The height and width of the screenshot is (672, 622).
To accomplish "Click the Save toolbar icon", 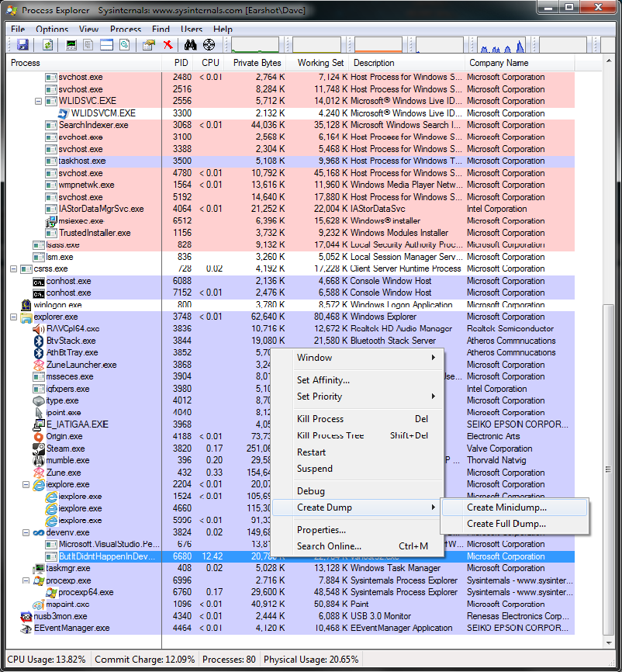I will pyautogui.click(x=22, y=44).
